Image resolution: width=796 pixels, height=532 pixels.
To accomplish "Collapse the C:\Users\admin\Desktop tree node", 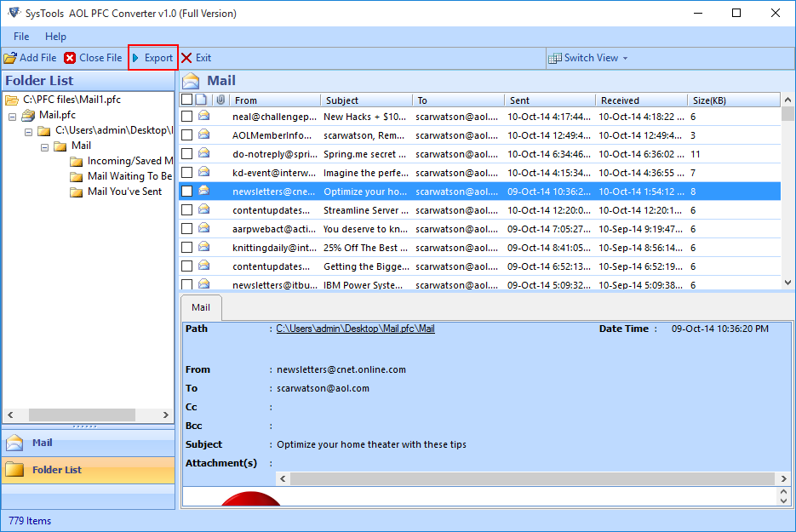I will click(28, 132).
